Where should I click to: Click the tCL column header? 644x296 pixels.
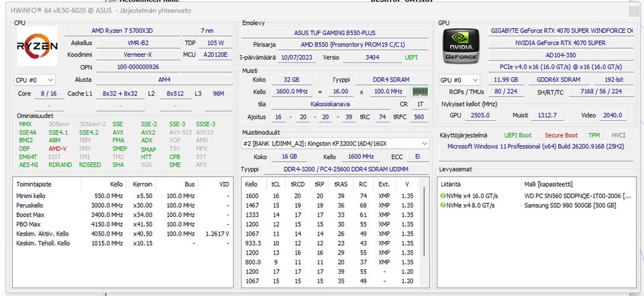click(x=276, y=185)
